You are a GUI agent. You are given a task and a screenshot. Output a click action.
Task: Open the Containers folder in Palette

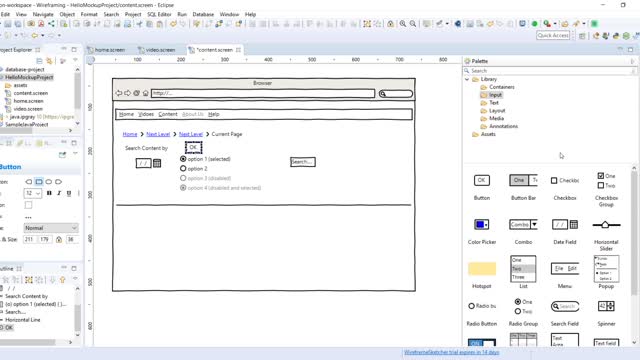point(498,87)
